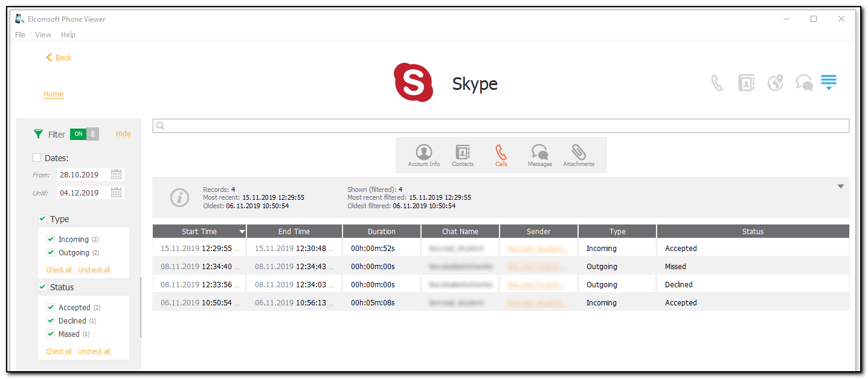Collapse the records info panel chevron
The width and height of the screenshot is (868, 379).
point(840,186)
